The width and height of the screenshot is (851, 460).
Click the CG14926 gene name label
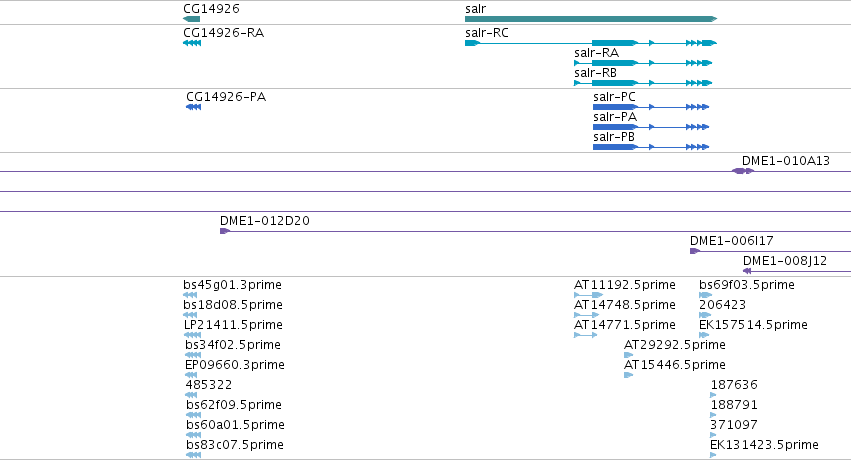(211, 9)
